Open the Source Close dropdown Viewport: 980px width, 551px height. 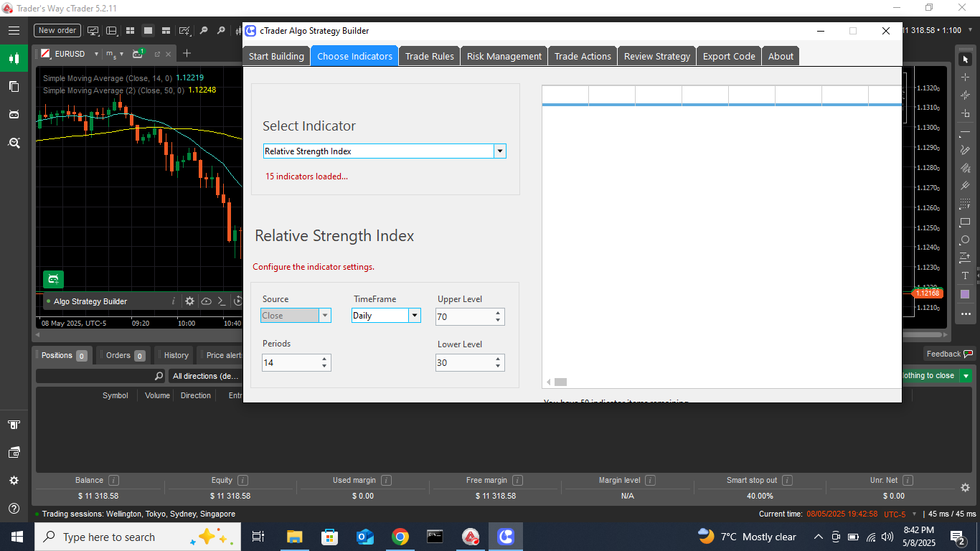(325, 316)
